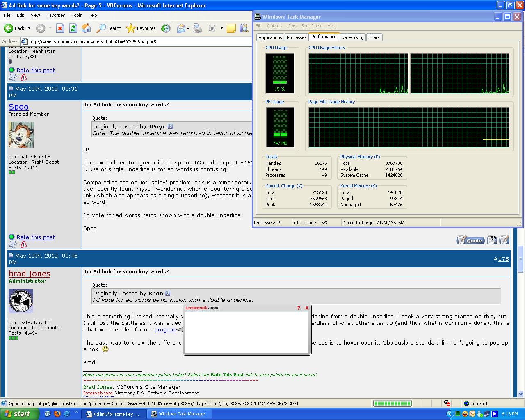Print the page with printer icon
The image size is (525, 420).
coord(197,28)
